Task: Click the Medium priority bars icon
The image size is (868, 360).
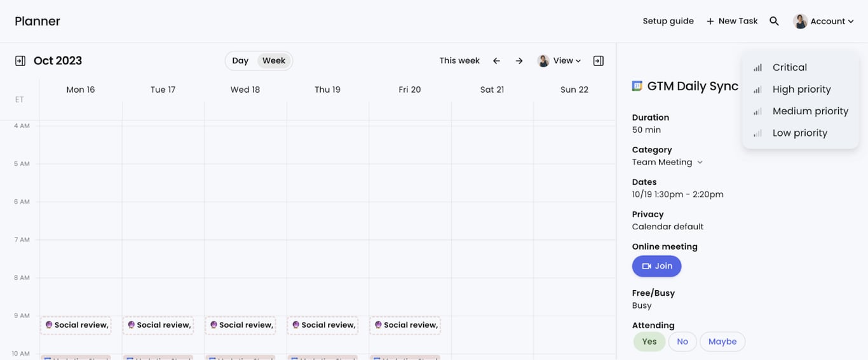Action: click(x=757, y=111)
